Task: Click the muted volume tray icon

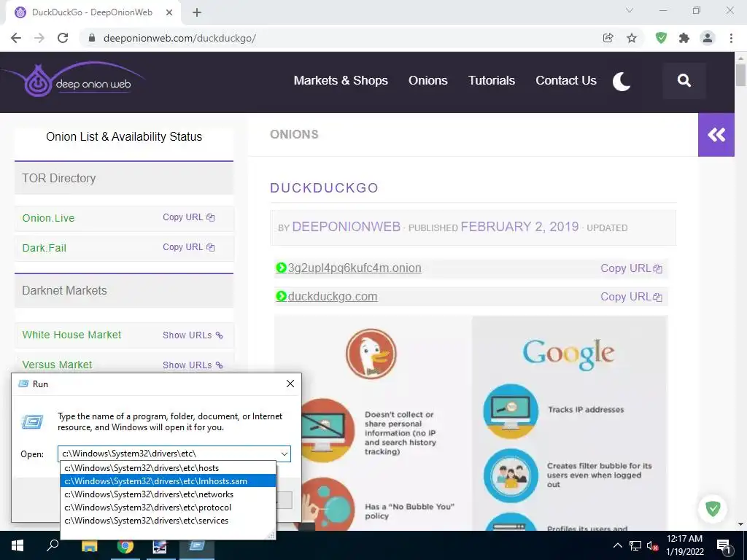Action: coord(653,545)
